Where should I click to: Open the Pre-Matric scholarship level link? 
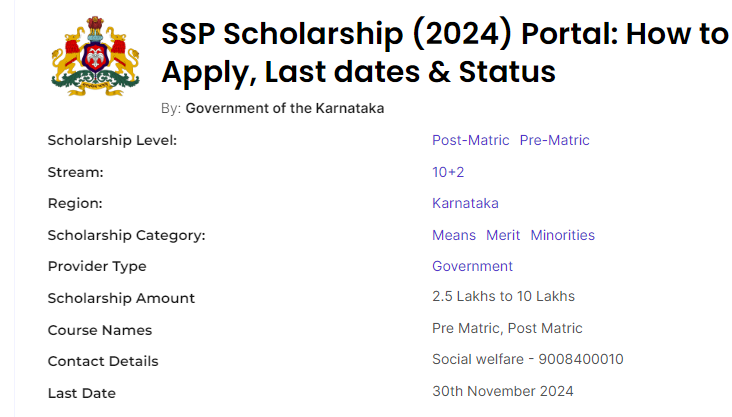coord(554,140)
